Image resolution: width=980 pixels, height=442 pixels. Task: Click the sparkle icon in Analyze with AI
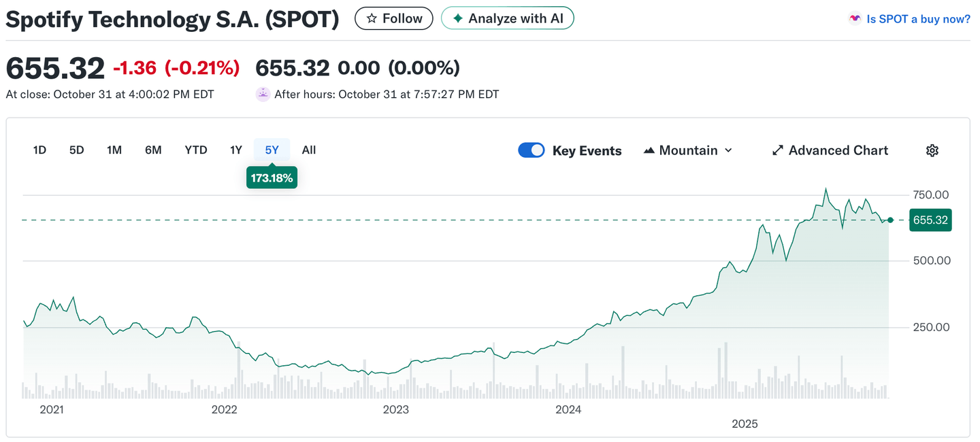[x=458, y=19]
